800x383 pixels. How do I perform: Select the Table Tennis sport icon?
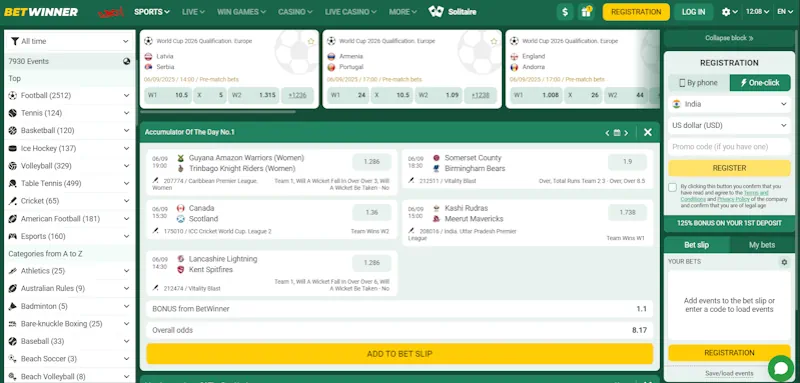click(12, 184)
